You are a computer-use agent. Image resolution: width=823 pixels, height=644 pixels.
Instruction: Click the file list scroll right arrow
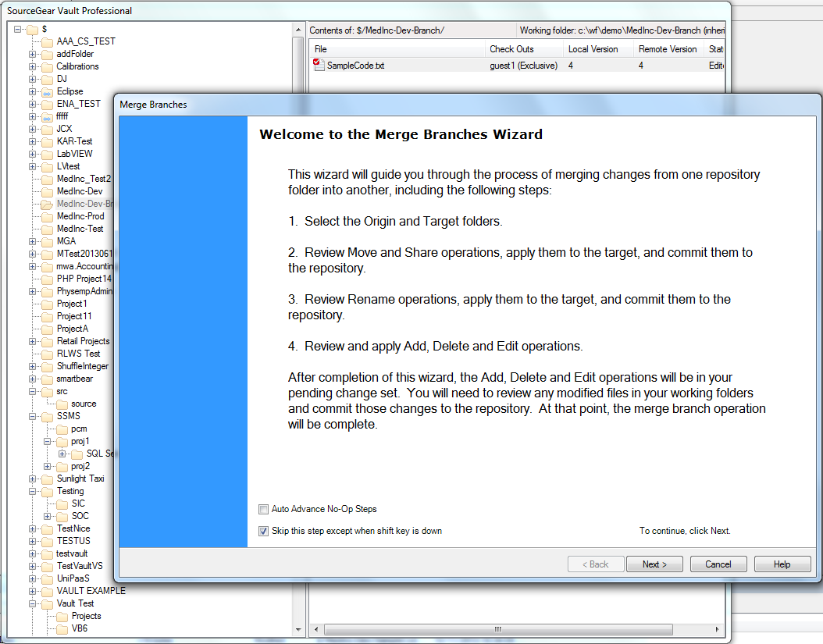717,629
